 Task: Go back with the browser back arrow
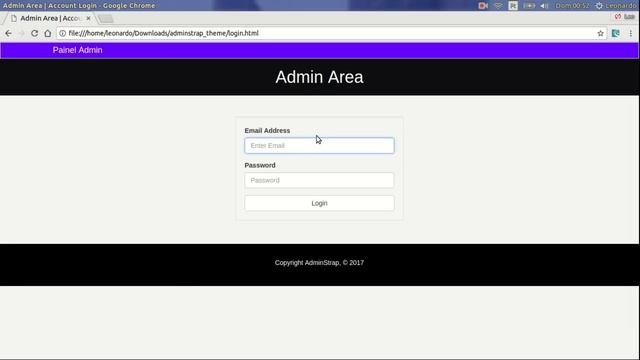point(8,33)
